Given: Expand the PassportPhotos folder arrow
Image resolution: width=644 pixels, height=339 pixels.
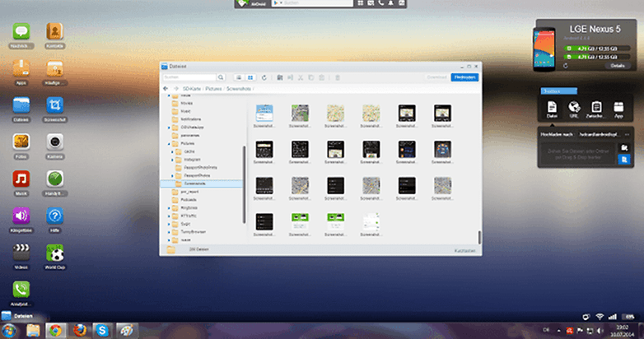Looking at the screenshot, I should (172, 175).
